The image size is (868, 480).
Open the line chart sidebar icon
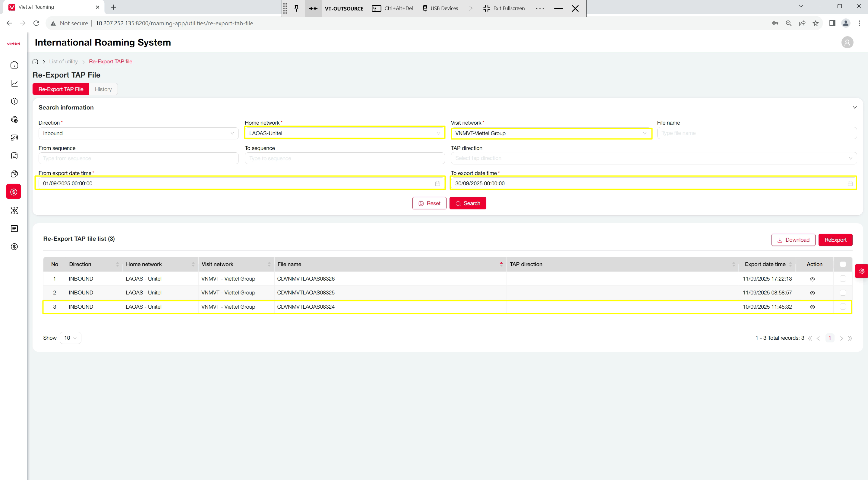pos(14,83)
